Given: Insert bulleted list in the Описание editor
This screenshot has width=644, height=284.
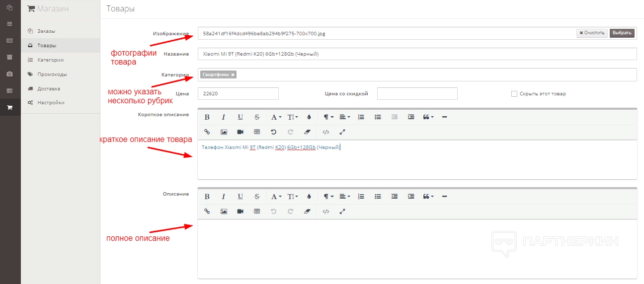Looking at the screenshot, I should coord(378,197).
